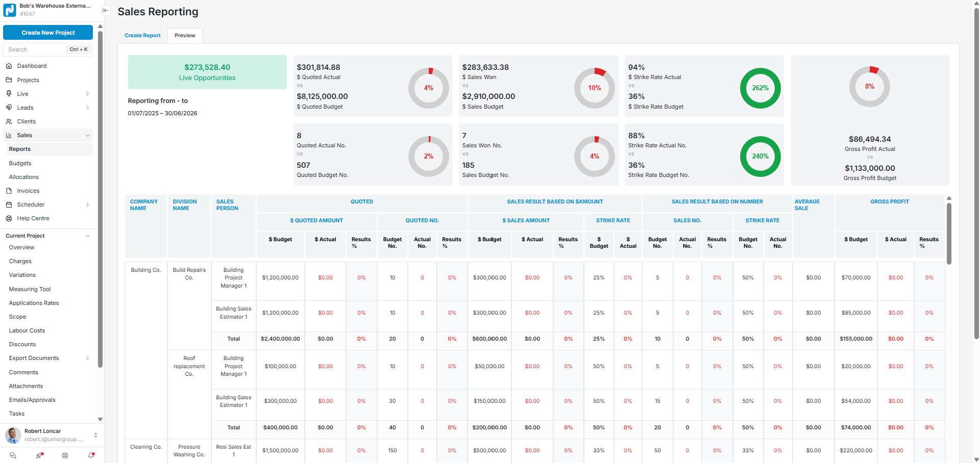Collapse the Current Project section
The height and width of the screenshot is (463, 980).
pyautogui.click(x=88, y=236)
